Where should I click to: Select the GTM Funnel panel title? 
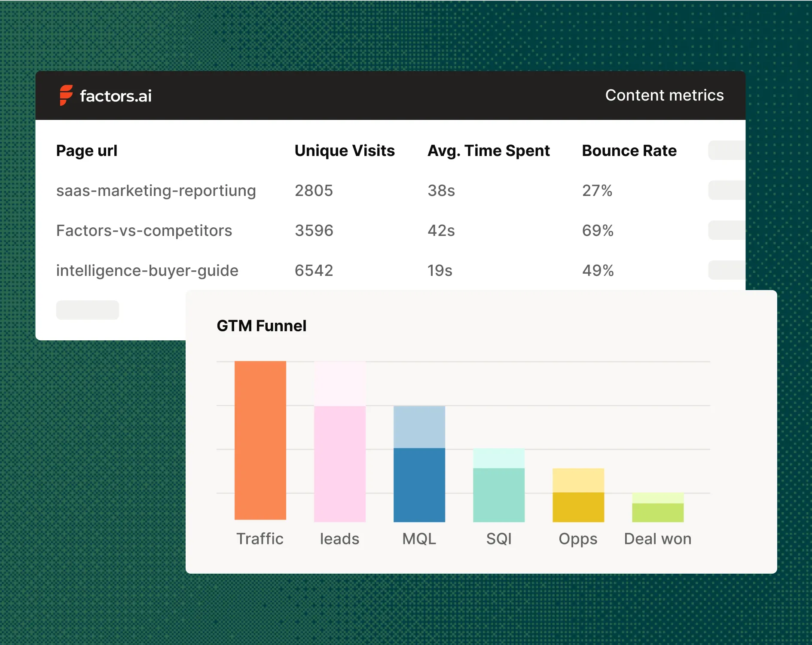pyautogui.click(x=262, y=325)
